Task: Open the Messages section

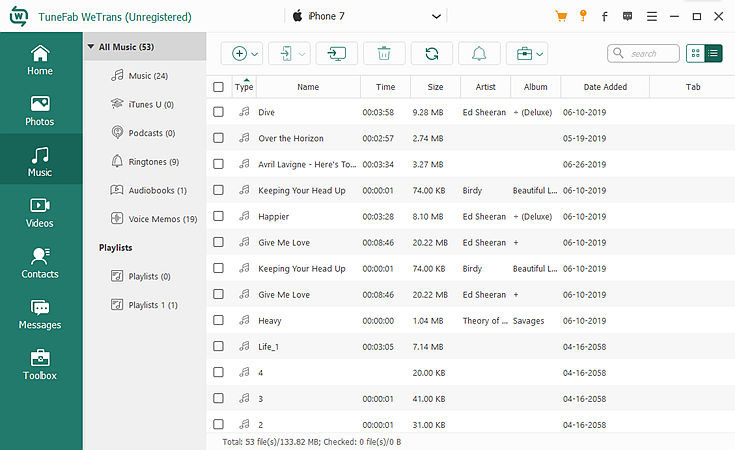Action: [x=40, y=314]
